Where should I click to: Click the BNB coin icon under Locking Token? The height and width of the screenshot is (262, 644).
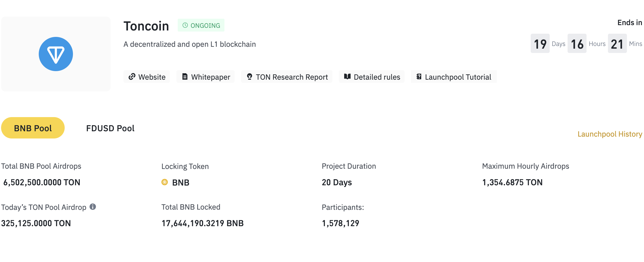[x=165, y=182]
